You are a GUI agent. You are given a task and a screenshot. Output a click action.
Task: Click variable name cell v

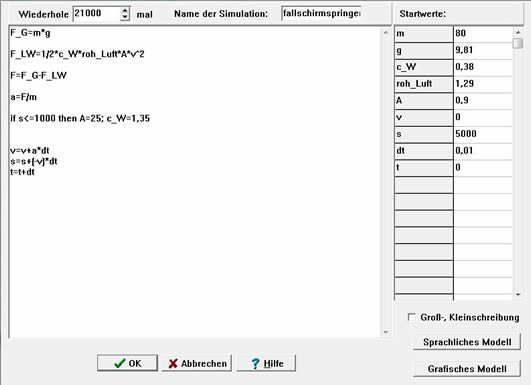(424, 117)
